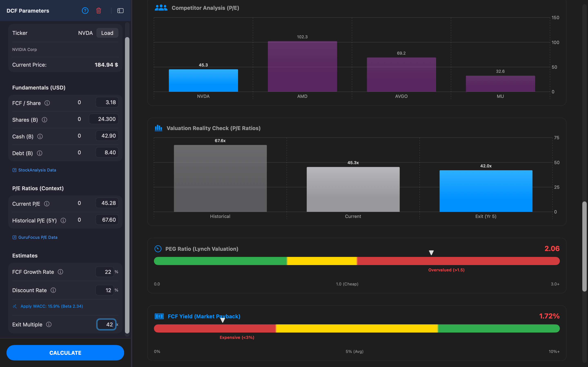Click info icon next to Current P/E

click(x=47, y=204)
